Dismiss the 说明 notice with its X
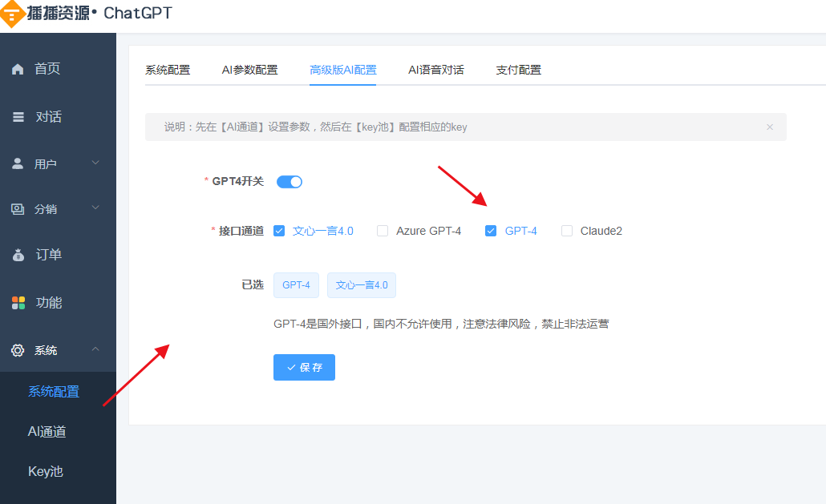Screen dimensions: 826x504 coord(770,127)
